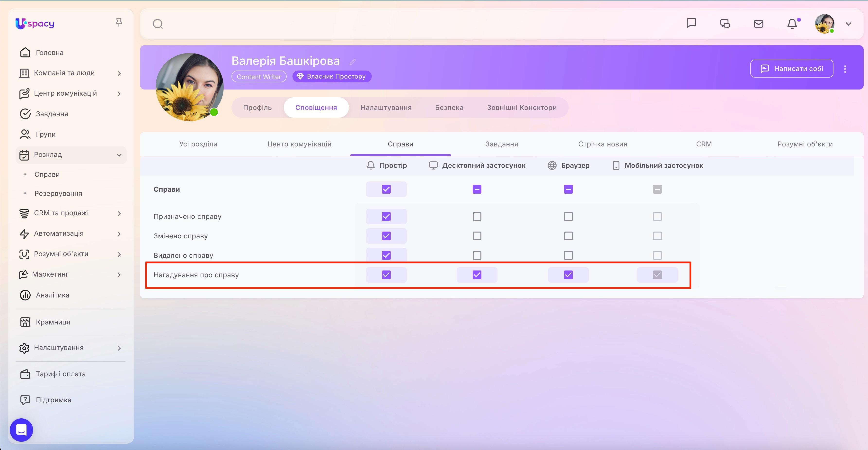Open the Безпека tab
The width and height of the screenshot is (868, 450).
(449, 108)
